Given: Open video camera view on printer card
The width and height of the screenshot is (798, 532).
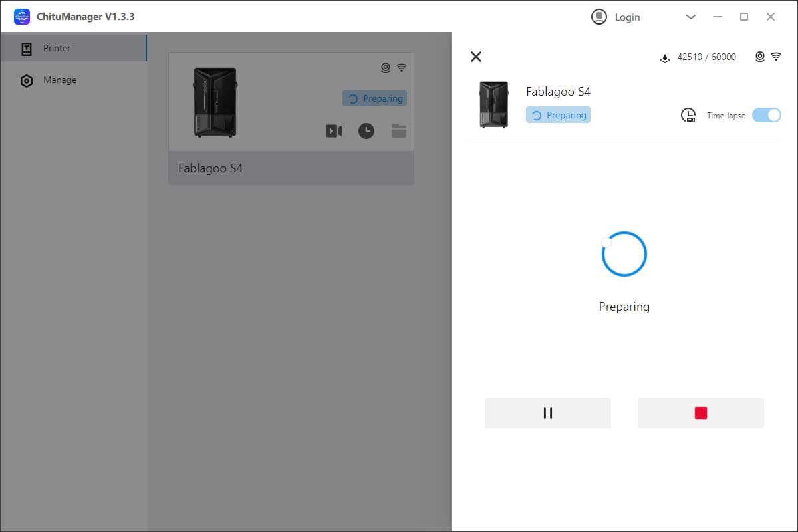Looking at the screenshot, I should tap(334, 131).
